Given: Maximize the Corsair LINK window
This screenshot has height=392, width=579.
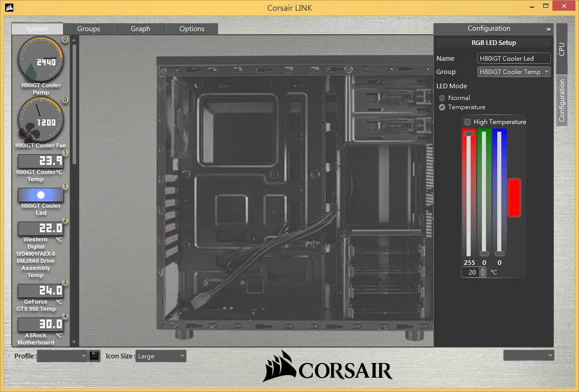Looking at the screenshot, I should click(x=546, y=6).
